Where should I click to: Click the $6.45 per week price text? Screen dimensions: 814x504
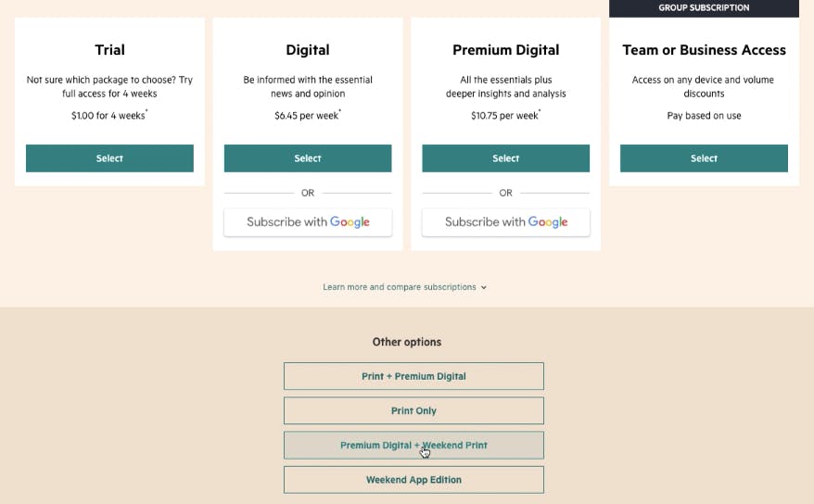coord(307,115)
